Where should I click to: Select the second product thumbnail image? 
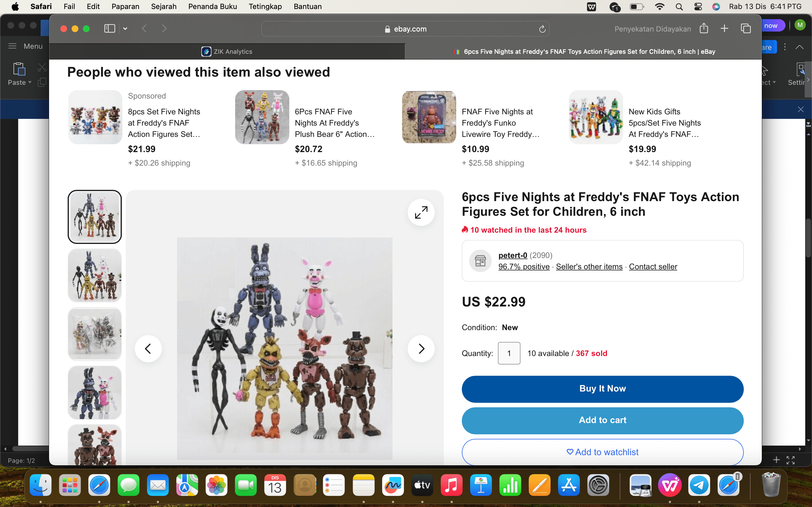tap(95, 275)
